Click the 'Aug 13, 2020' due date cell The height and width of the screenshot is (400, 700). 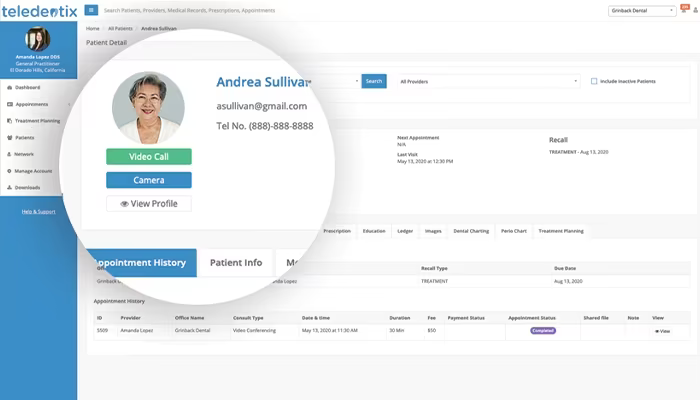point(568,281)
